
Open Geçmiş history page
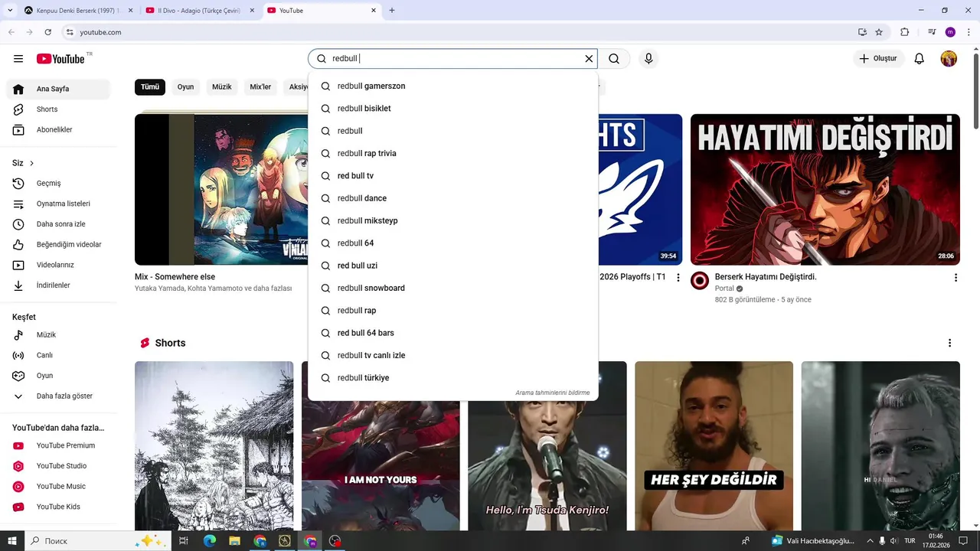click(58, 184)
